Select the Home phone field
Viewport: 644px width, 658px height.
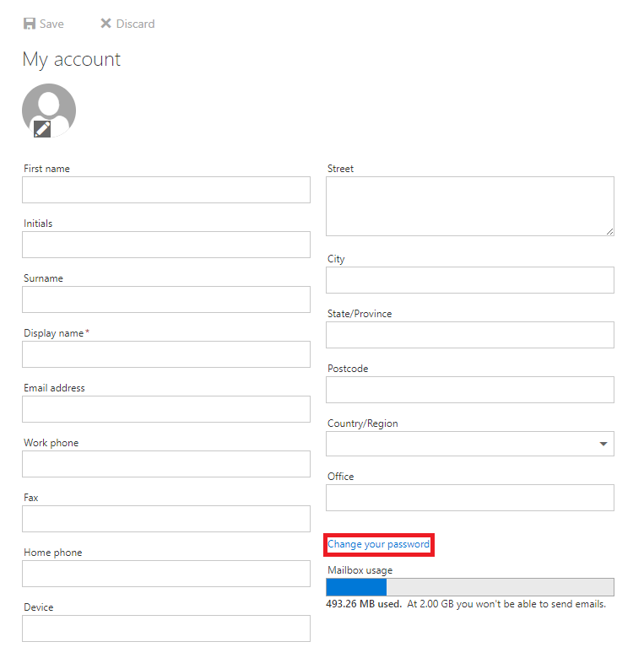coord(166,574)
